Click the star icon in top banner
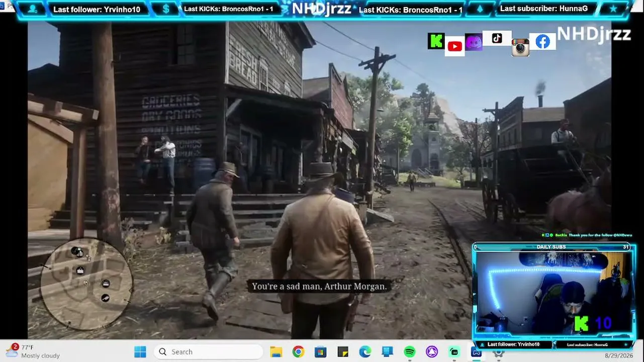Screen dimensions: 644x362 pos(613,9)
